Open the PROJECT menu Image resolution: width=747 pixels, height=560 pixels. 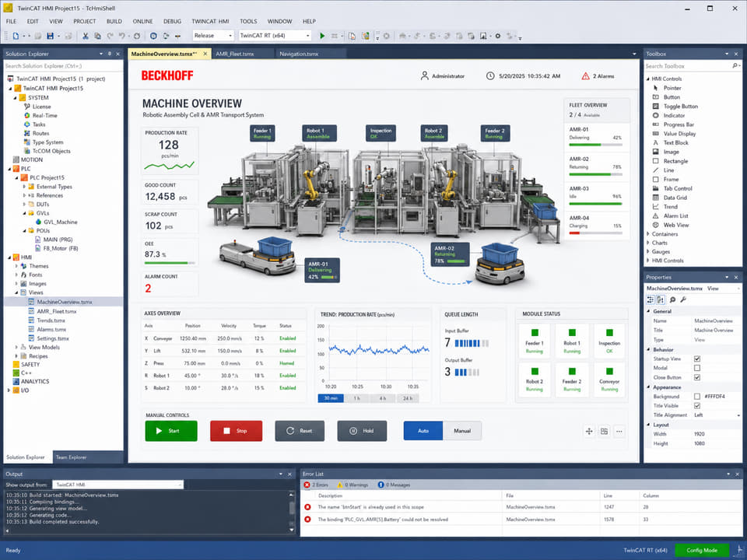coord(84,22)
